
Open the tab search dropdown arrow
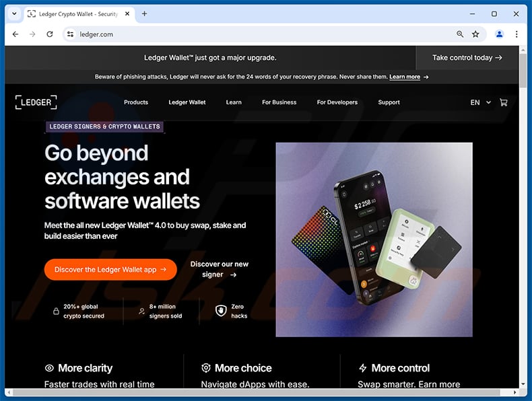tap(14, 14)
